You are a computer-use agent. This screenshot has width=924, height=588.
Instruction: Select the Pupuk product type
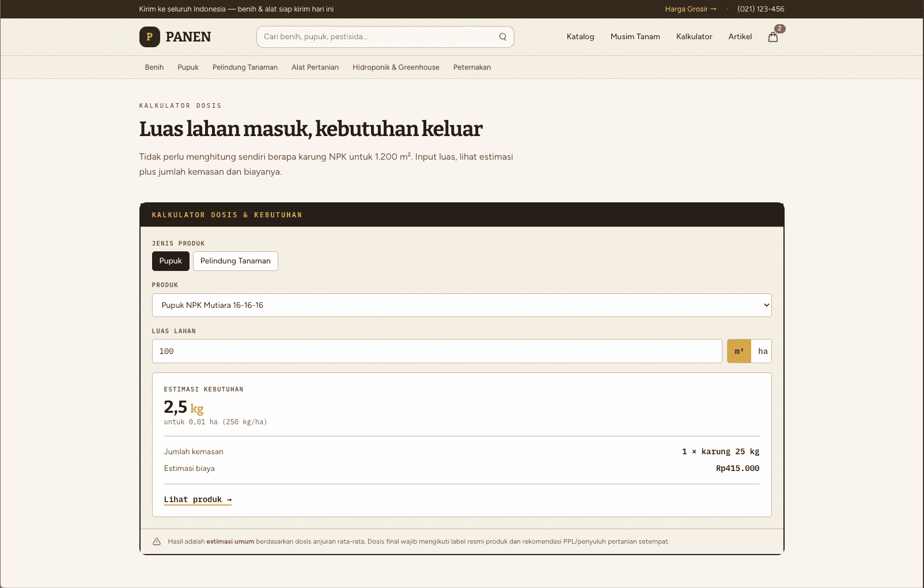point(171,261)
